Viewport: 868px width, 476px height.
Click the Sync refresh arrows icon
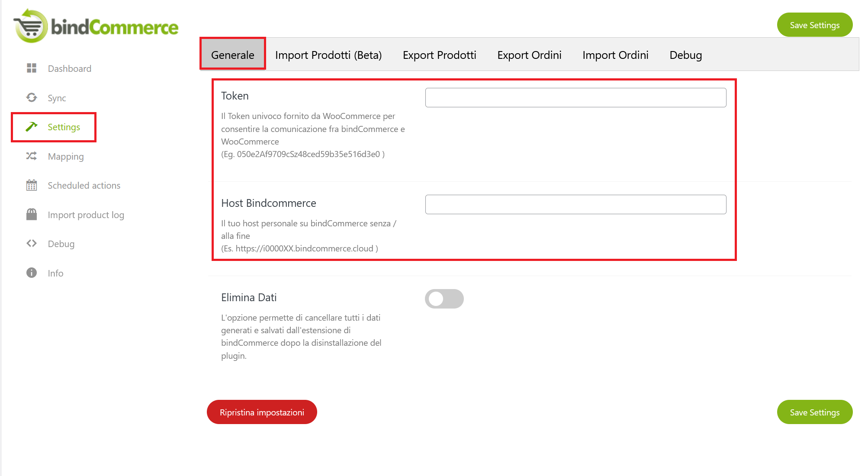point(32,98)
